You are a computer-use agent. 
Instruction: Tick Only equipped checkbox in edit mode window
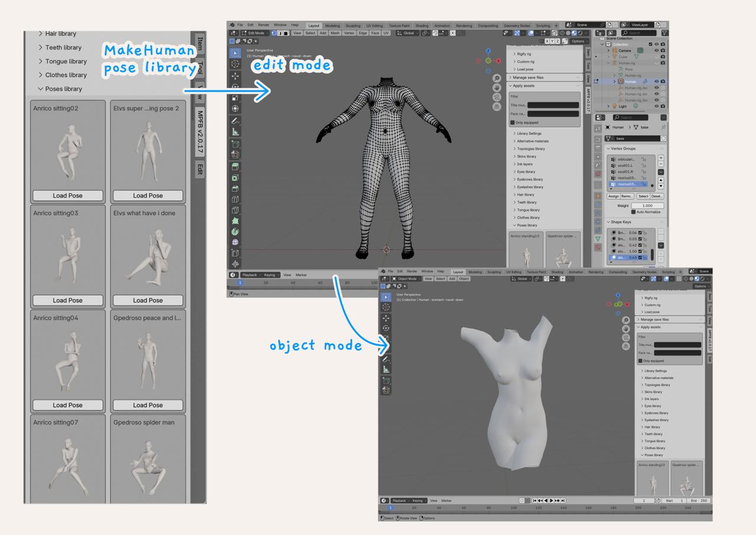[513, 123]
